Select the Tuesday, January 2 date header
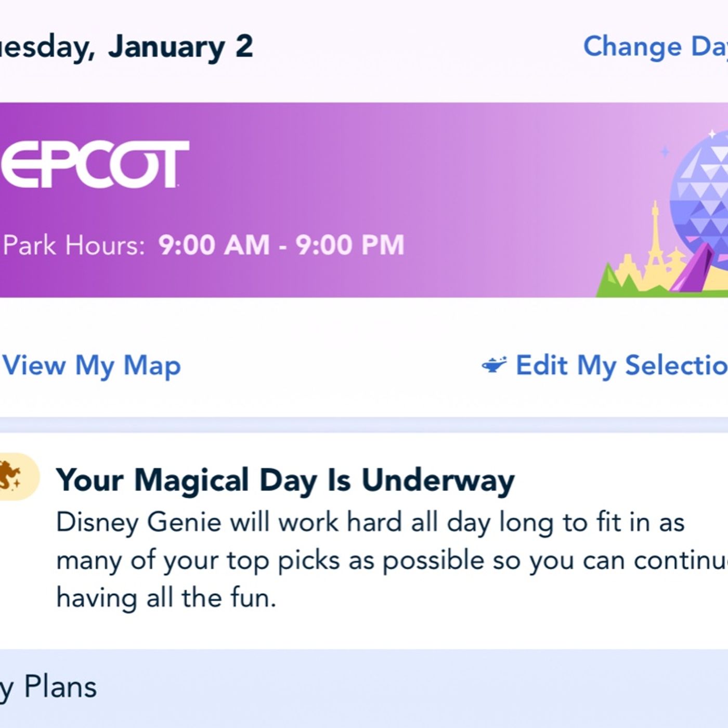This screenshot has height=728, width=728. (x=126, y=47)
